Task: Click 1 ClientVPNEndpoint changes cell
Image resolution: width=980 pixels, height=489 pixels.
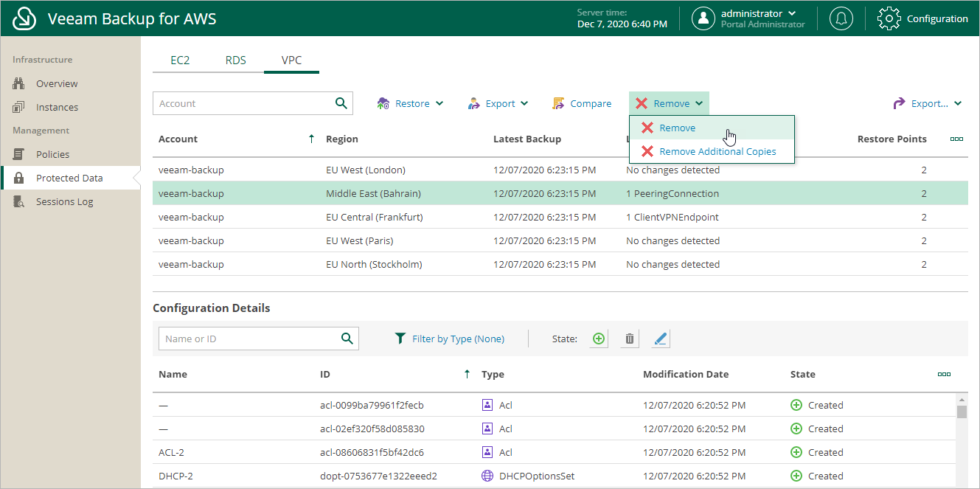Action: (673, 217)
